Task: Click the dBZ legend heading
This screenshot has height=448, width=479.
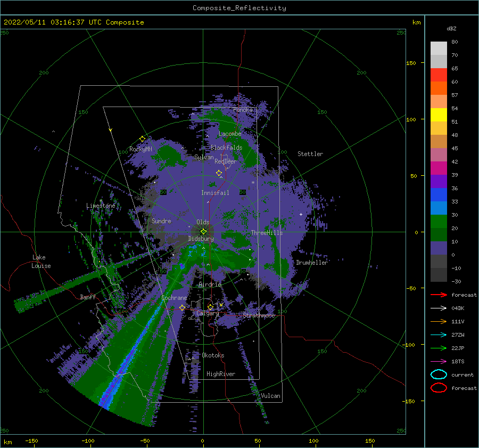Action: click(451, 28)
